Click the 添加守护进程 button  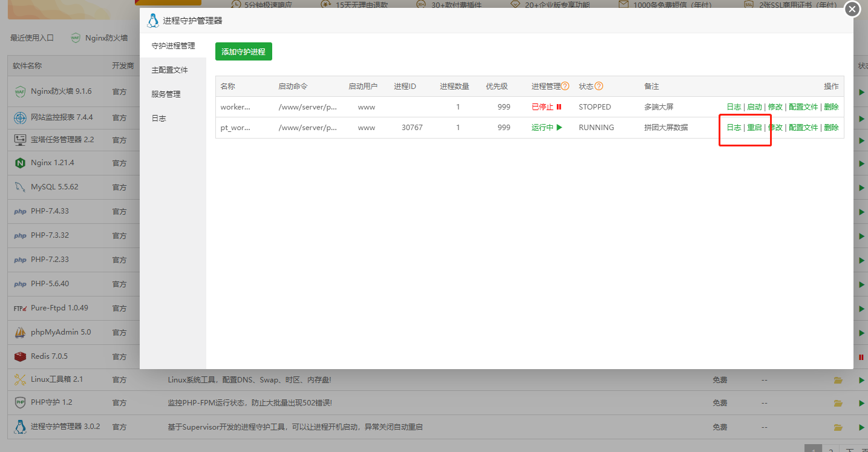(x=244, y=51)
